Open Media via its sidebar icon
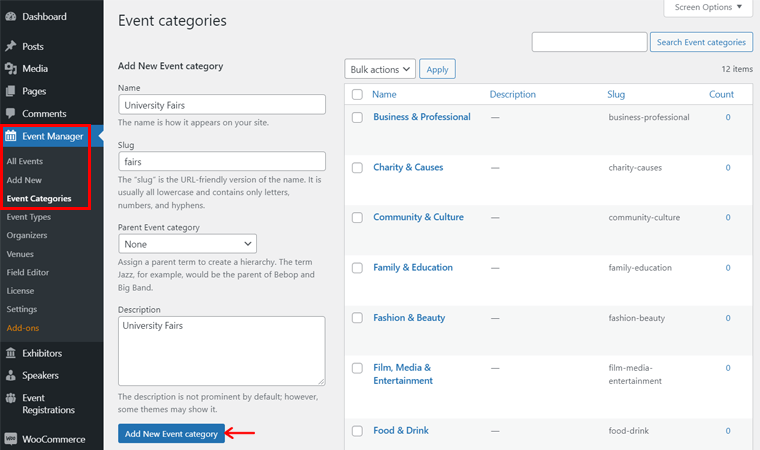760x450 pixels. [11, 69]
